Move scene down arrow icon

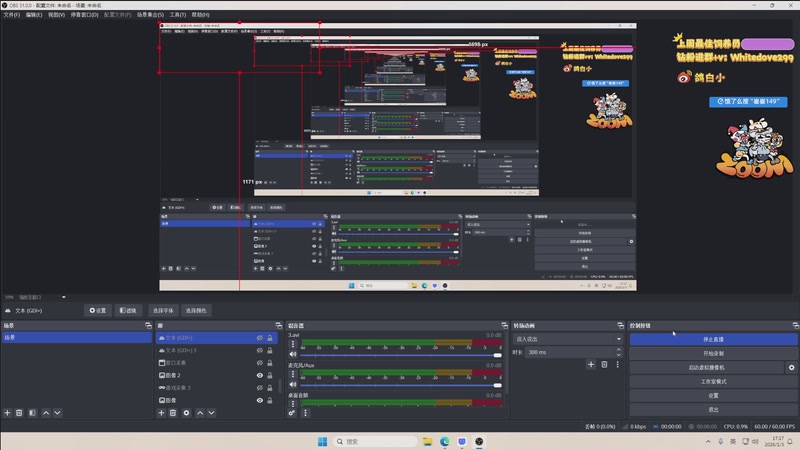pos(58,413)
